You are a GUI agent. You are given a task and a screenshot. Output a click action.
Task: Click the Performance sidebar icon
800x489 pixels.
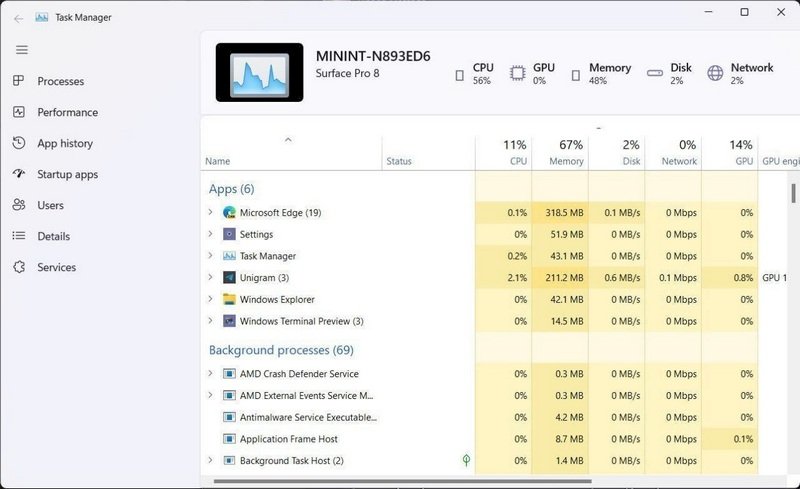click(x=19, y=112)
